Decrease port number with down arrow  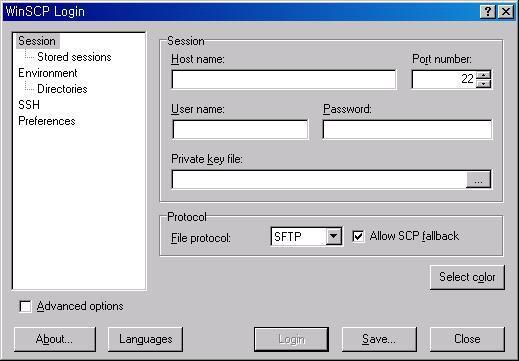pyautogui.click(x=484, y=84)
